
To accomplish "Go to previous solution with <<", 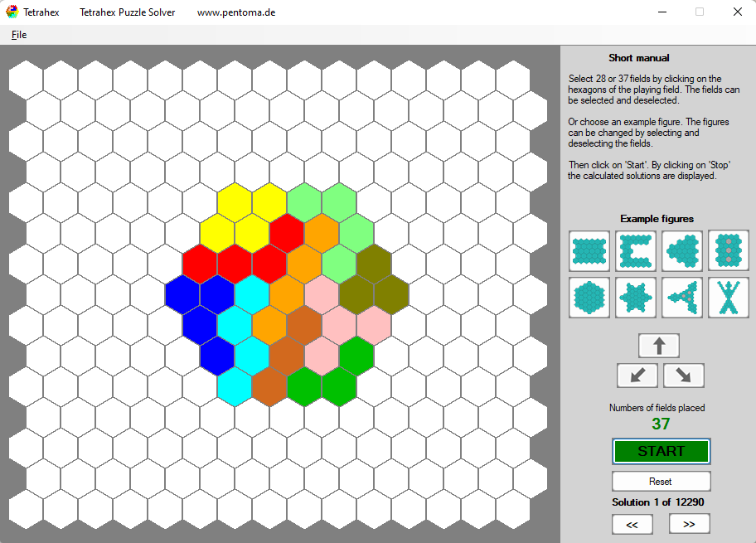I will (x=632, y=524).
